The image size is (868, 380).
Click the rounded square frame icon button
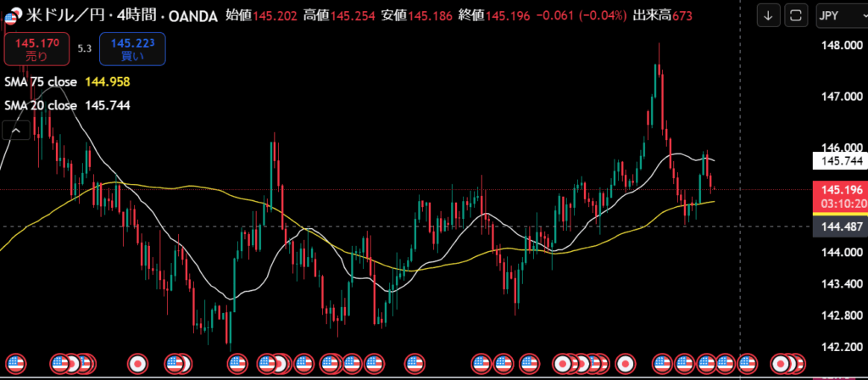[795, 15]
